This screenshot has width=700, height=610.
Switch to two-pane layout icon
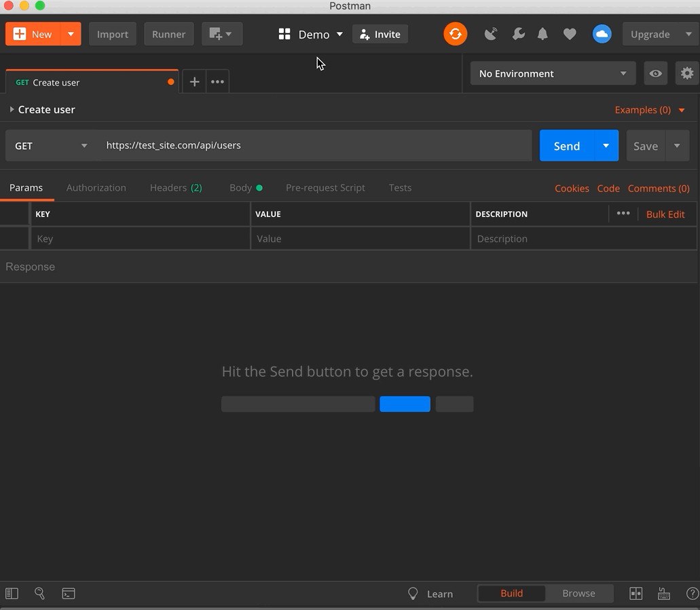coord(635,593)
